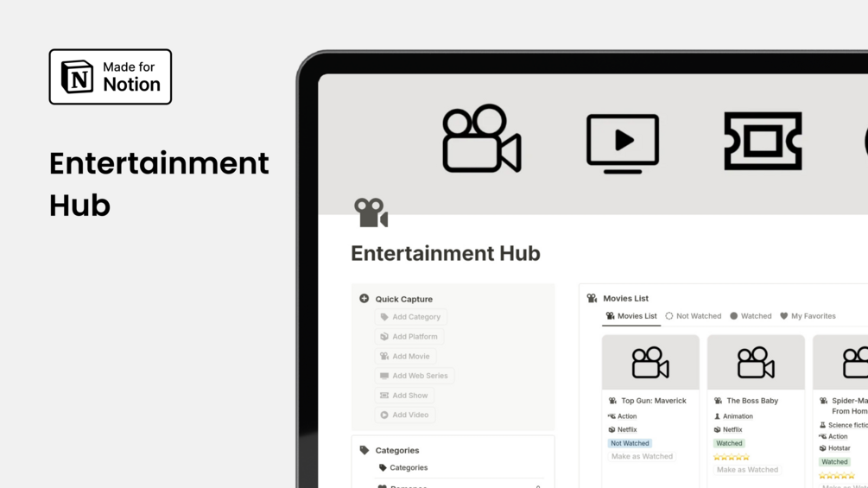Click the Categories section heading

(397, 450)
